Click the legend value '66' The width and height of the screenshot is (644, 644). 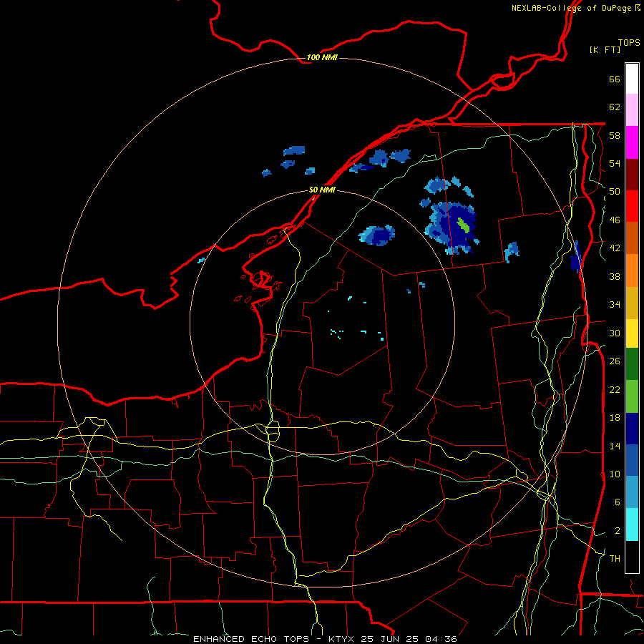pyautogui.click(x=615, y=79)
